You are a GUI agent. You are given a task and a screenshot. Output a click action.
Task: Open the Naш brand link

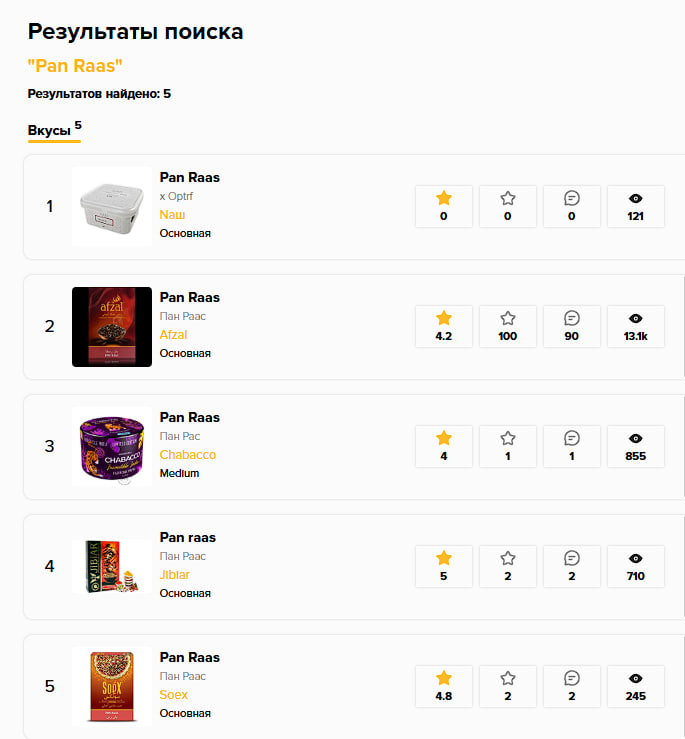click(172, 214)
